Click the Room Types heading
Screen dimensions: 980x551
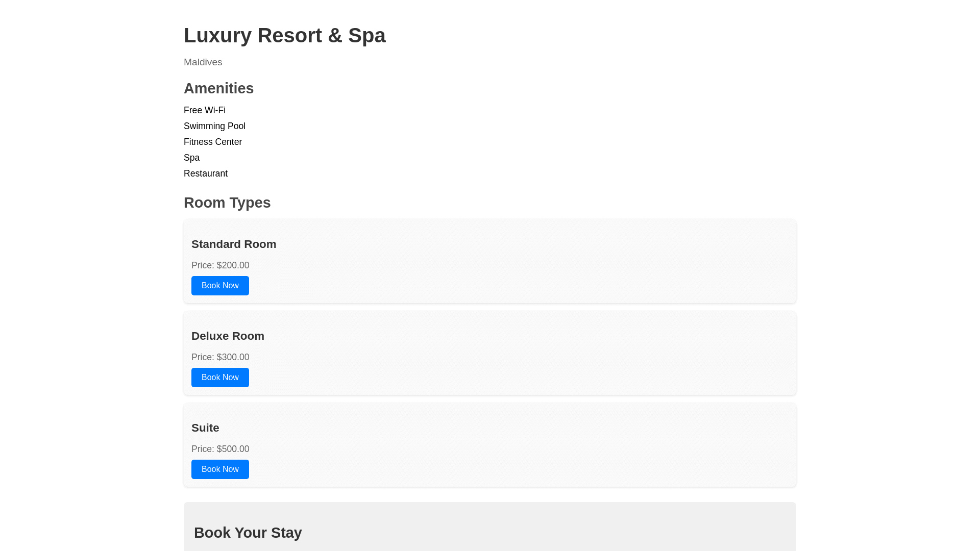coord(227,203)
